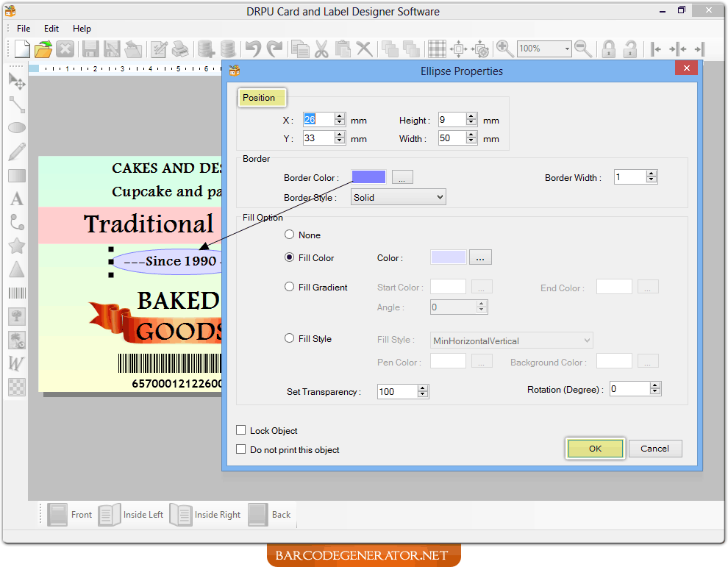Check 'Do not print this object'

240,449
